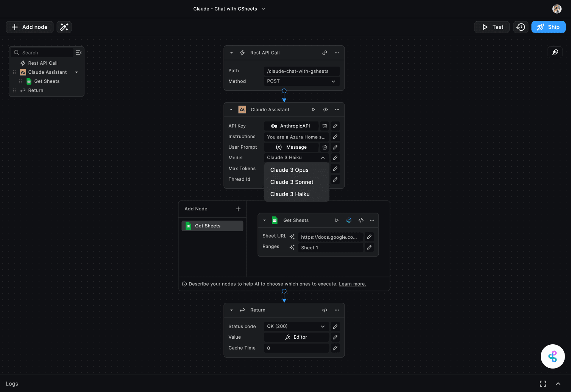Remove the Message user prompt variable via trash icon
Screen dimensions: 571x392
pos(325,147)
